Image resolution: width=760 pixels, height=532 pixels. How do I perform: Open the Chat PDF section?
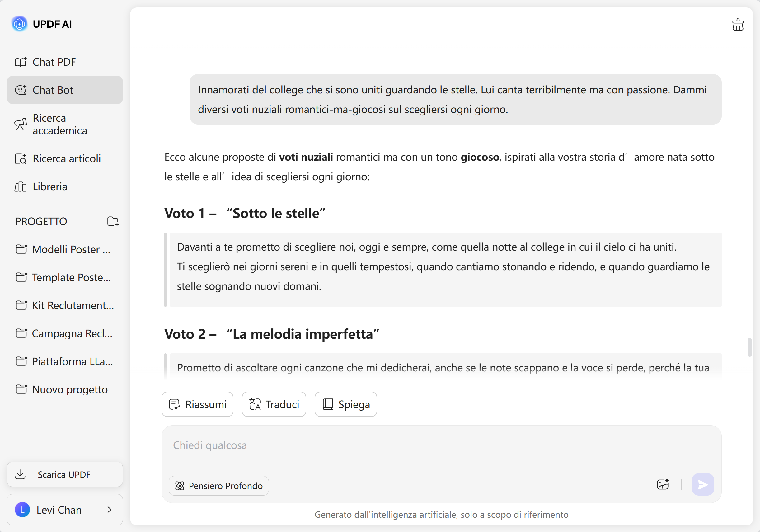[54, 62]
